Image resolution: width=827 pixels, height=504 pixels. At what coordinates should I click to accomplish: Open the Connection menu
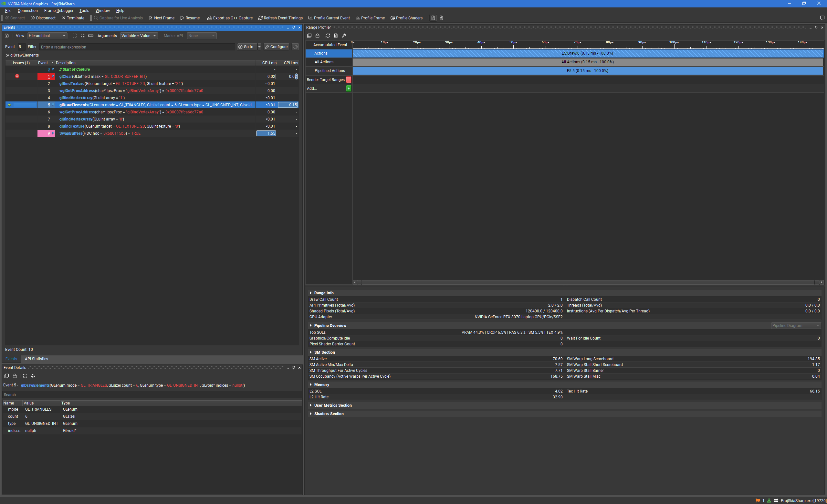pyautogui.click(x=27, y=10)
